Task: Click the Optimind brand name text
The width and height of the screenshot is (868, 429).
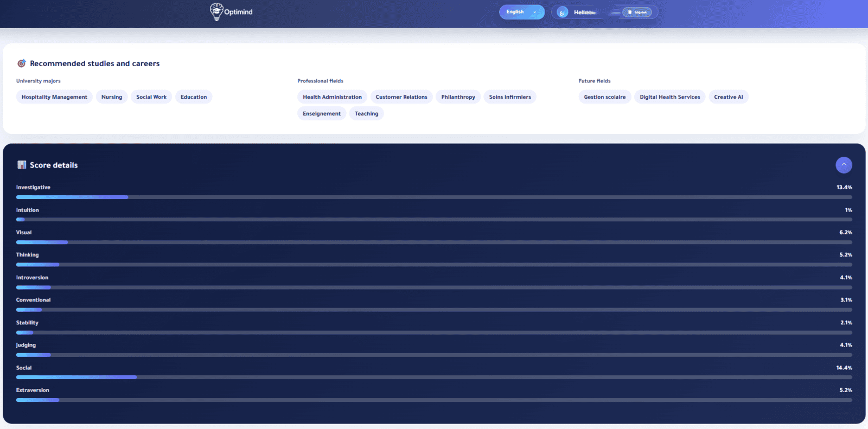Action: [x=239, y=12]
